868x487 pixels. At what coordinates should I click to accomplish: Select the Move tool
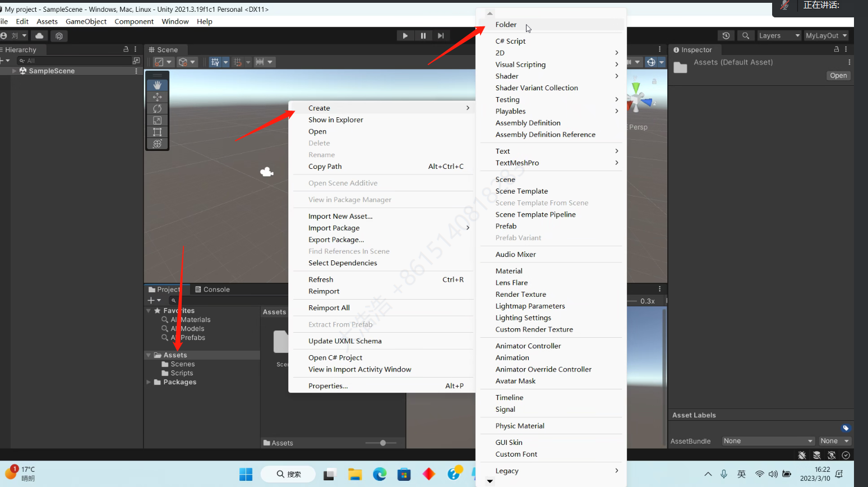coord(157,97)
